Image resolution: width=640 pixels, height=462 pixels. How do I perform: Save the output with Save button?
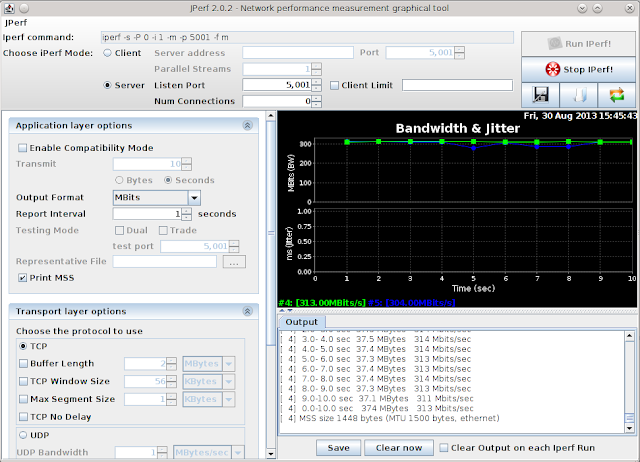pos(338,448)
